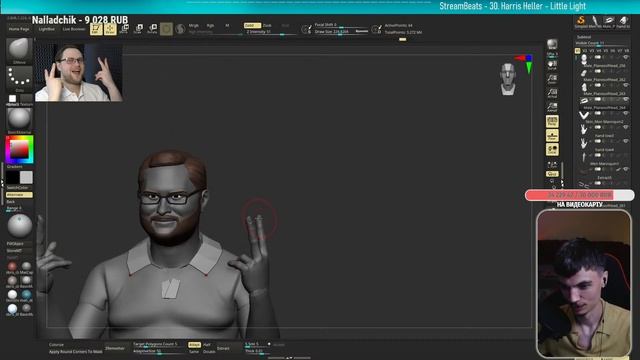Select the SimpleBrush tool thumbnail

click(580, 21)
